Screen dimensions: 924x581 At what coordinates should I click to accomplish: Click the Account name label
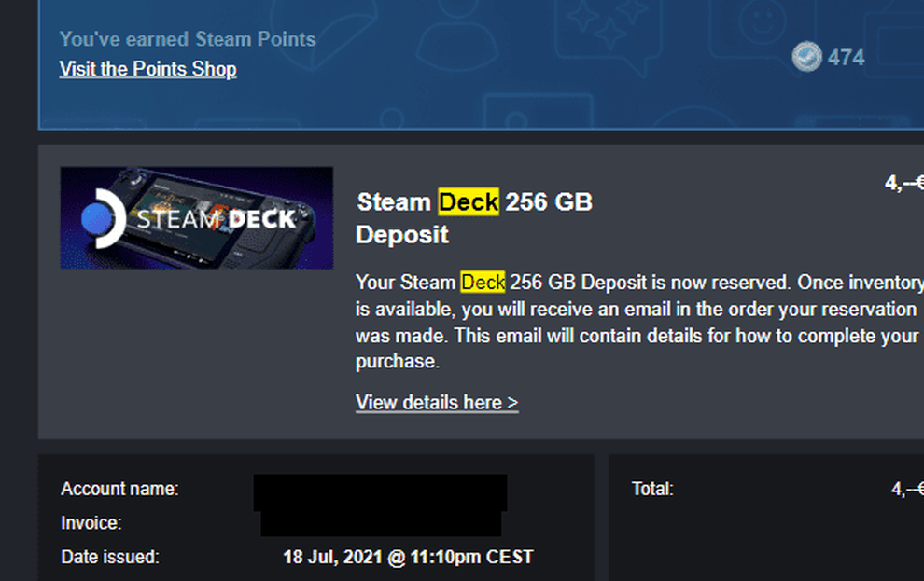point(119,489)
